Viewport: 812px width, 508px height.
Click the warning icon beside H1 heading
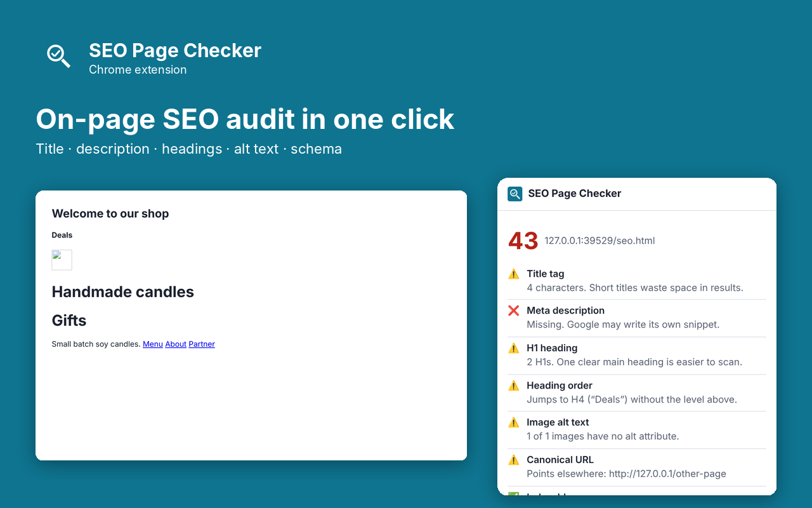point(514,348)
